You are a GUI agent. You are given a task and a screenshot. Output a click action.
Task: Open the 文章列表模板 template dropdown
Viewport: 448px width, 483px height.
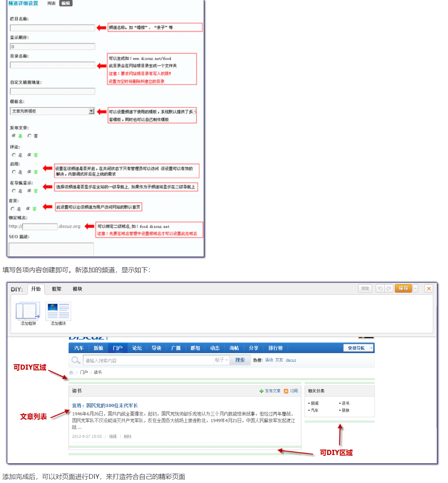tap(92, 111)
